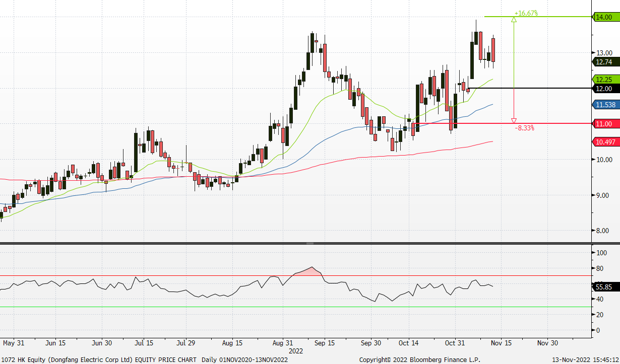Click the 2022 year label on axis
The height and width of the screenshot is (364, 620).
295,351
